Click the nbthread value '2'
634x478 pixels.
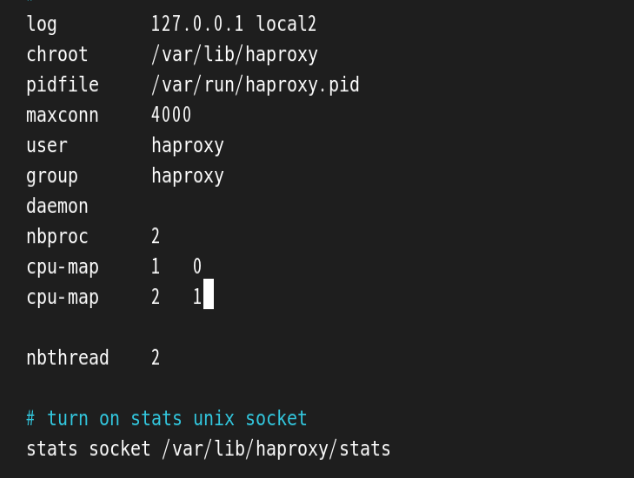156,358
